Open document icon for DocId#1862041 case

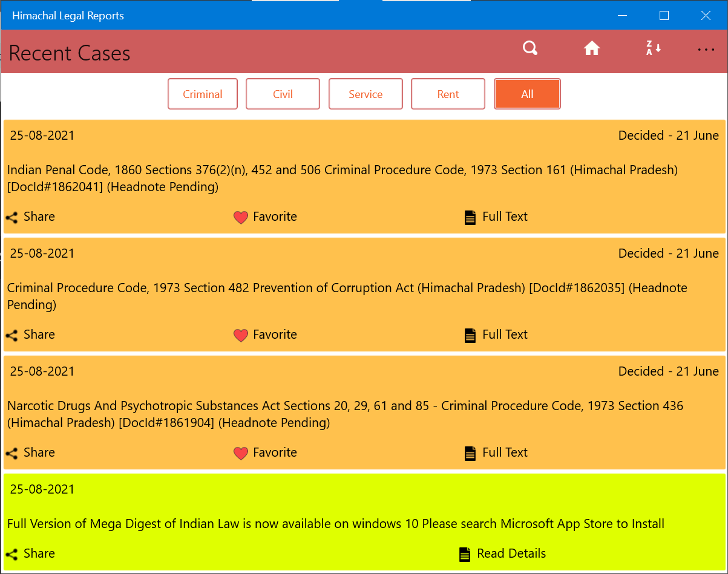(x=470, y=218)
